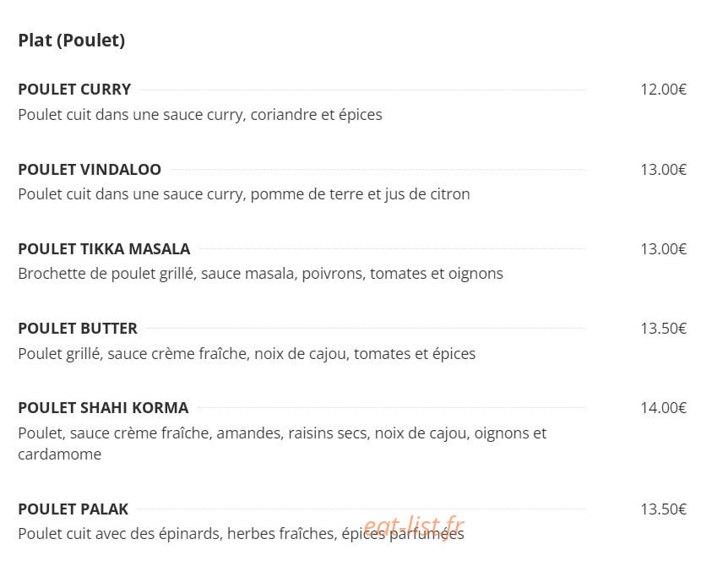Select the 13.00€ price of Tikka Masala
712x588 pixels.
663,249
